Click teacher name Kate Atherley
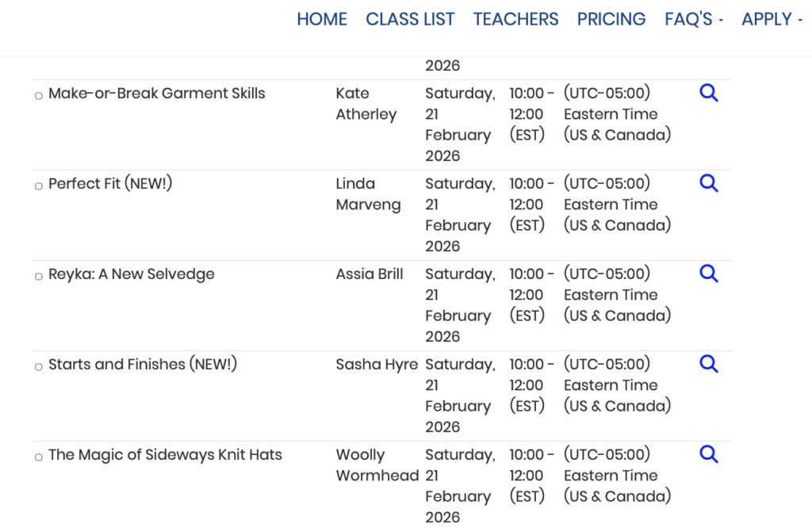This screenshot has height=528, width=812. [366, 104]
